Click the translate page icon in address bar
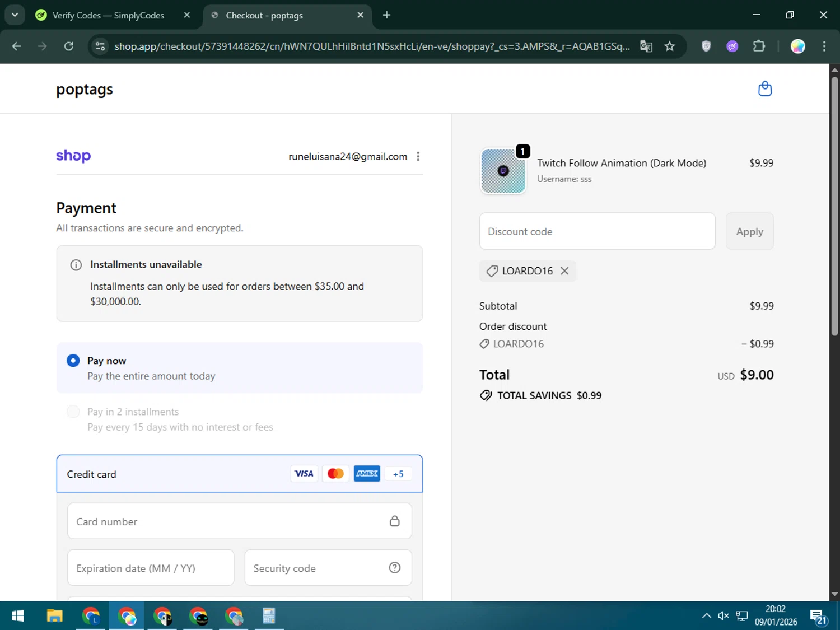The image size is (840, 630). tap(646, 46)
